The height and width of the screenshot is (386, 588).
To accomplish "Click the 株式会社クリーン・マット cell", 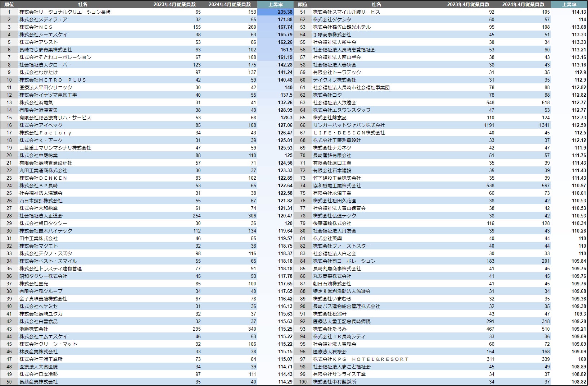I will click(48, 344).
